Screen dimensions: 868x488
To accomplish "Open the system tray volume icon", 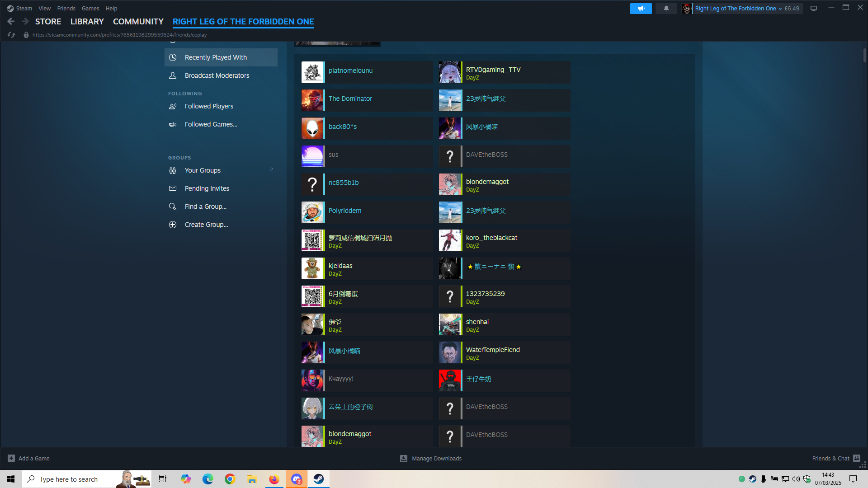I will click(796, 479).
